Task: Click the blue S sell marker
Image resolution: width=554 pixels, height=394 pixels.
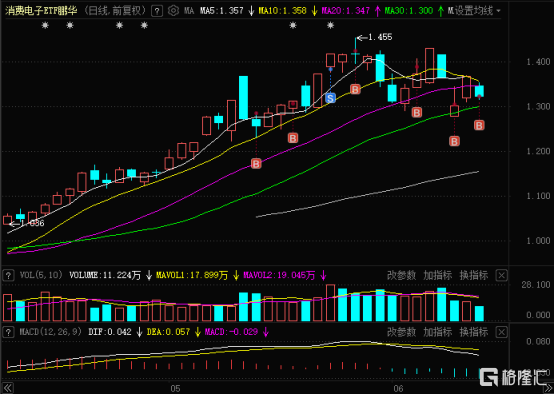Action: pos(330,98)
